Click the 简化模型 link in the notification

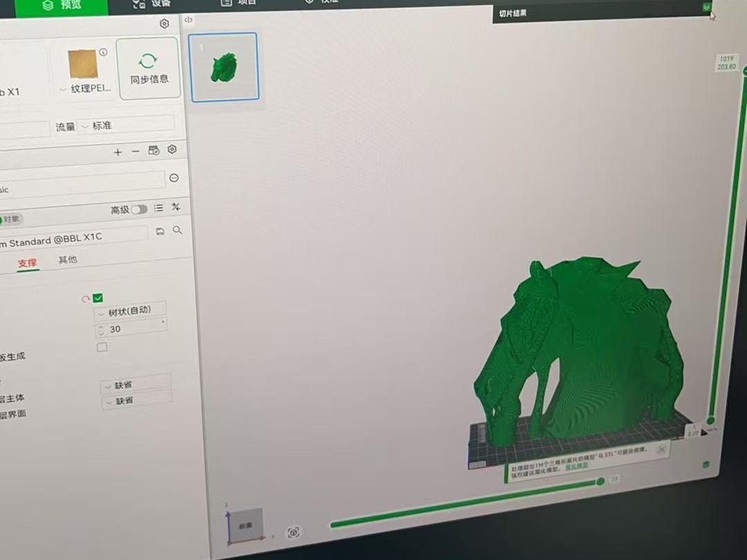click(x=576, y=467)
